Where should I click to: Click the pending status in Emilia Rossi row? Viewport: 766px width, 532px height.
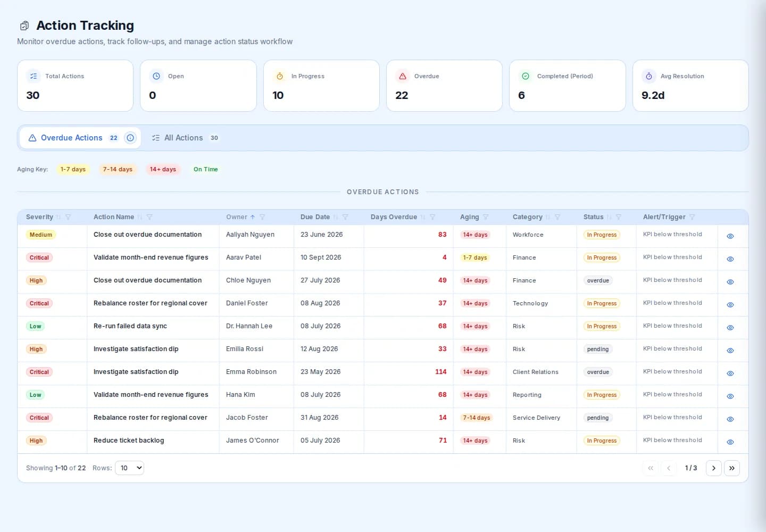tap(598, 349)
